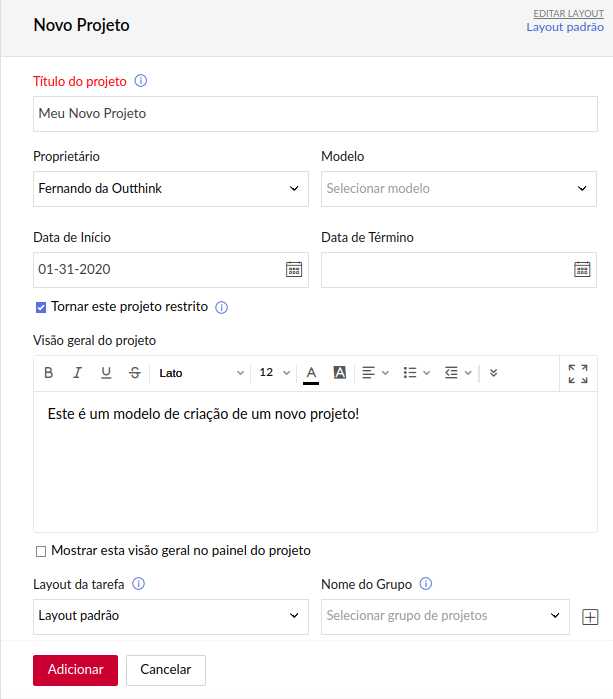
Task: Toggle underline formatting in overview editor
Action: 106,373
